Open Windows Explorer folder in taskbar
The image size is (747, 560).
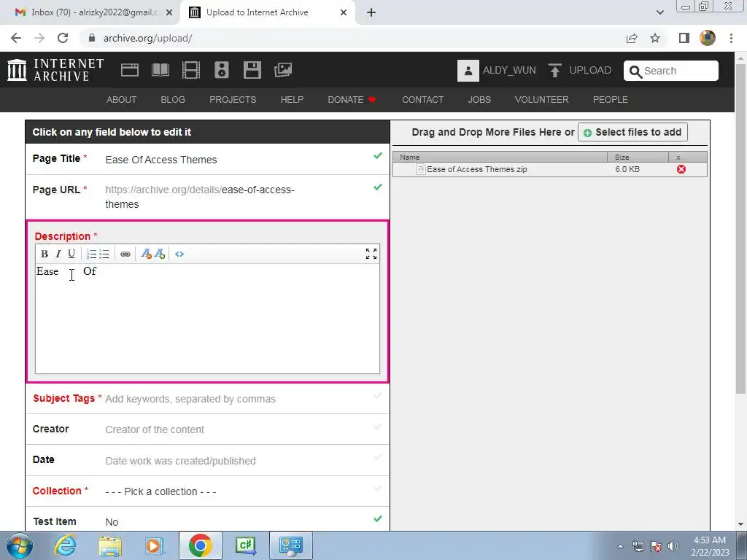[111, 545]
